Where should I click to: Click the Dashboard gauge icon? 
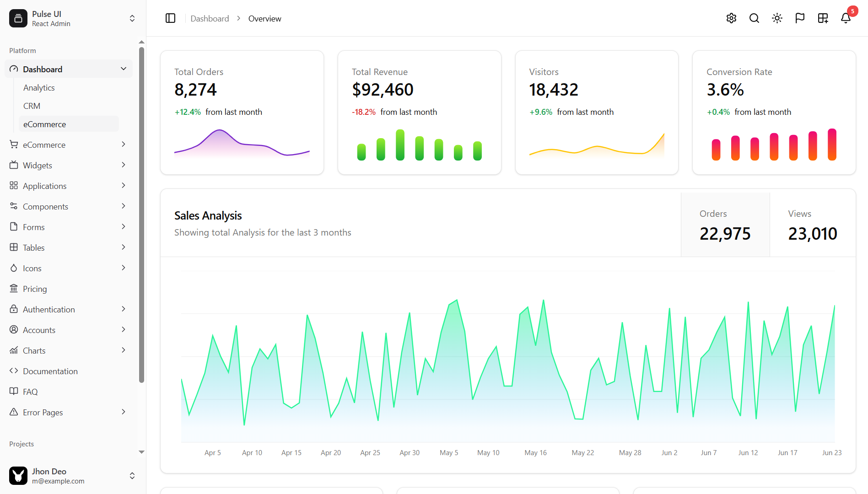click(14, 69)
